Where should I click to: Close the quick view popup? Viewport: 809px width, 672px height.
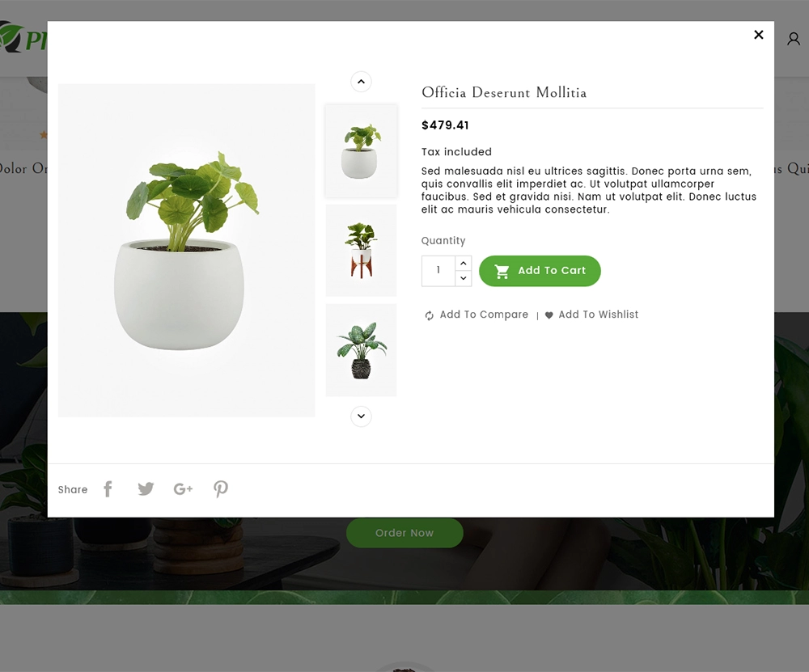pyautogui.click(x=759, y=35)
